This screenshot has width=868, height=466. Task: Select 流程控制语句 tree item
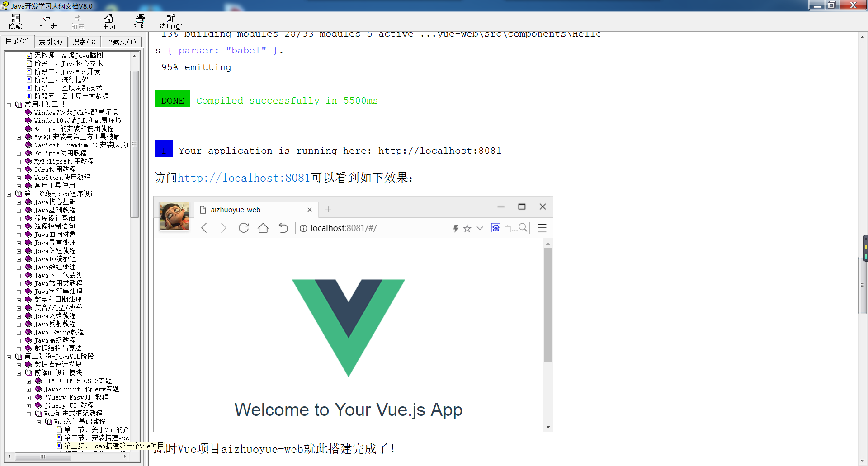pos(55,226)
